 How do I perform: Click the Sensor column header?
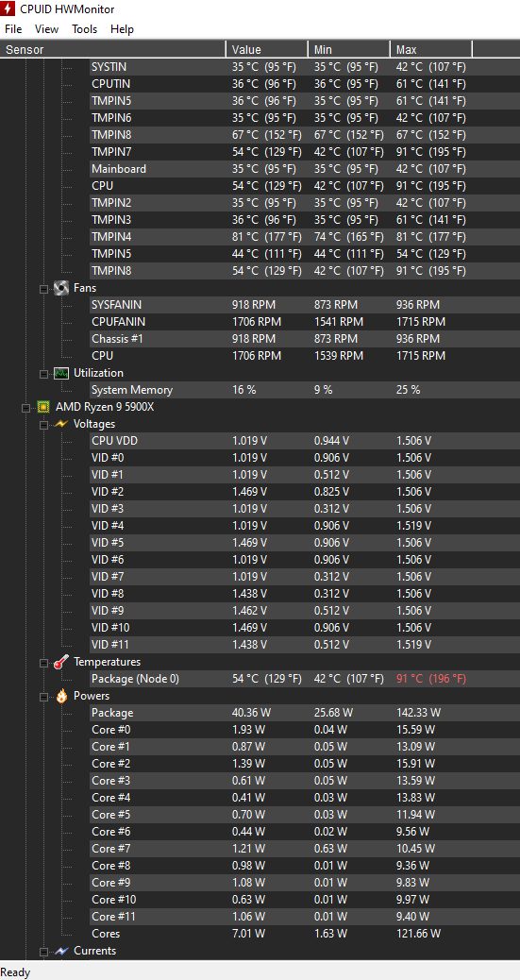pyautogui.click(x=112, y=49)
